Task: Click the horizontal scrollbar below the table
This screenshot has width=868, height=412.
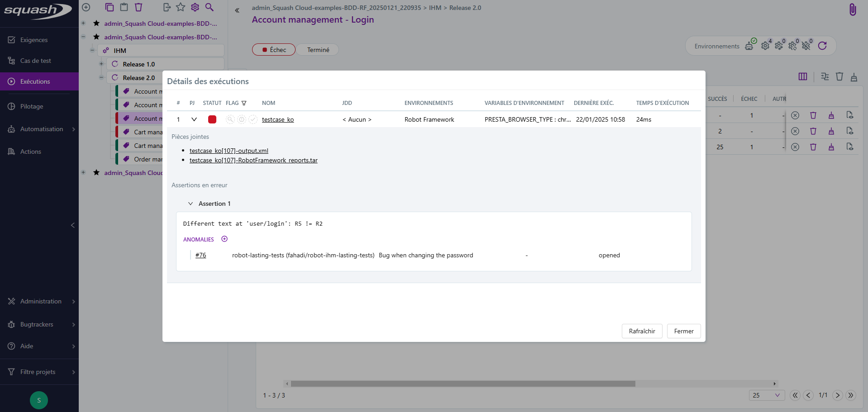Action: pos(463,384)
